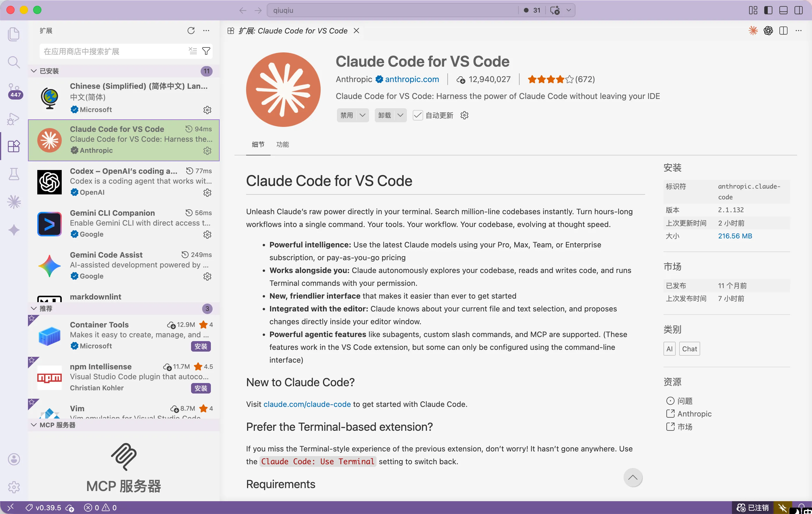Open the extensions filter funnel
The height and width of the screenshot is (514, 812).
point(206,51)
